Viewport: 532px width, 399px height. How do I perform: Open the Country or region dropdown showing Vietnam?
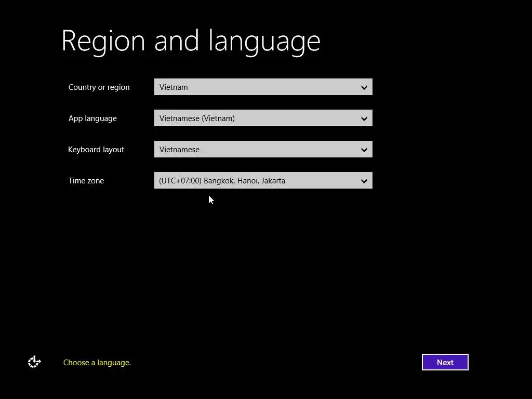[x=263, y=87]
